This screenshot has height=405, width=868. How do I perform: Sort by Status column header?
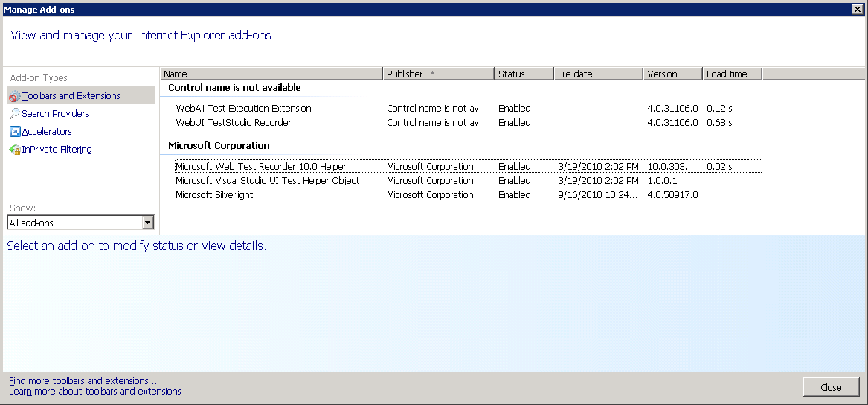tap(524, 74)
